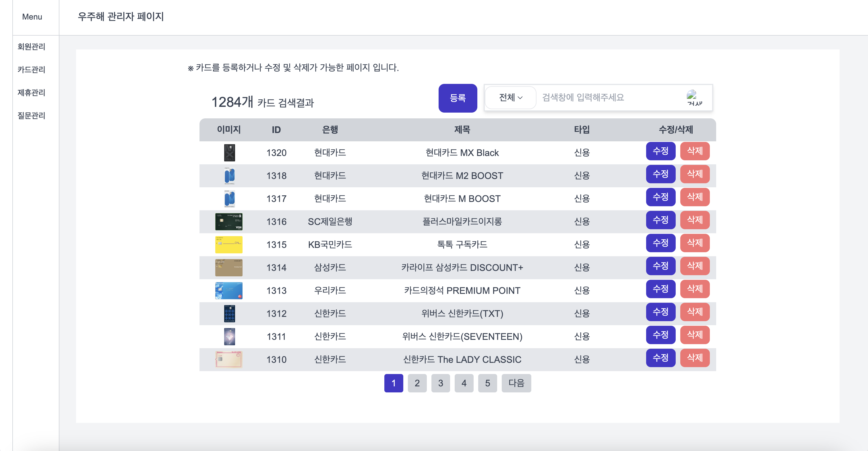The width and height of the screenshot is (868, 451).
Task: Click the 위버스 신한카드(TXT) thumbnail
Action: point(229,313)
